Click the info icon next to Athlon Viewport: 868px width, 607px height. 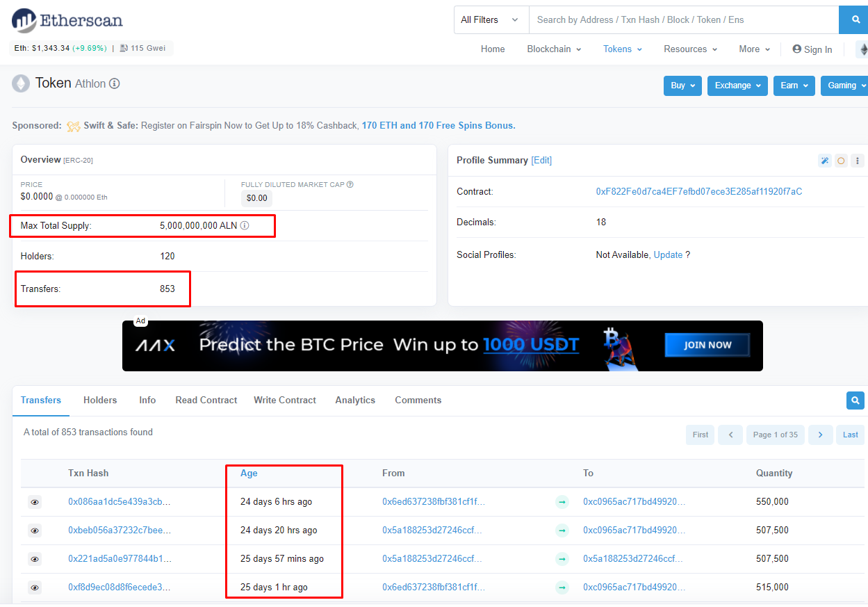click(115, 83)
